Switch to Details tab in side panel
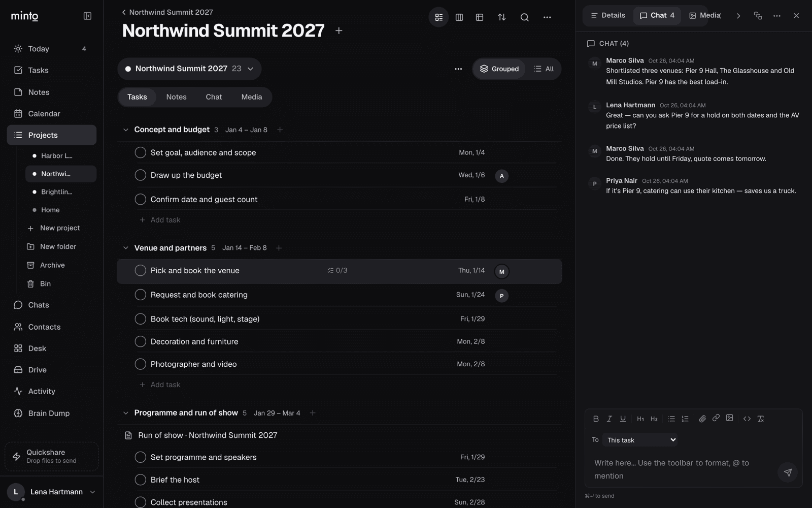Viewport: 812px width, 508px height. pos(608,16)
